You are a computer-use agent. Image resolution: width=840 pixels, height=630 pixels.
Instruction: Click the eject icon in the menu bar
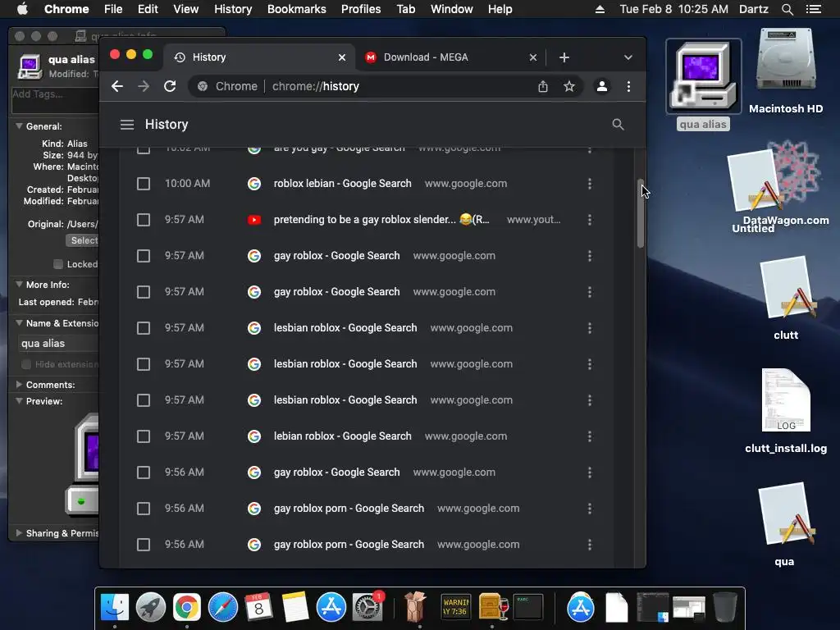pyautogui.click(x=600, y=9)
